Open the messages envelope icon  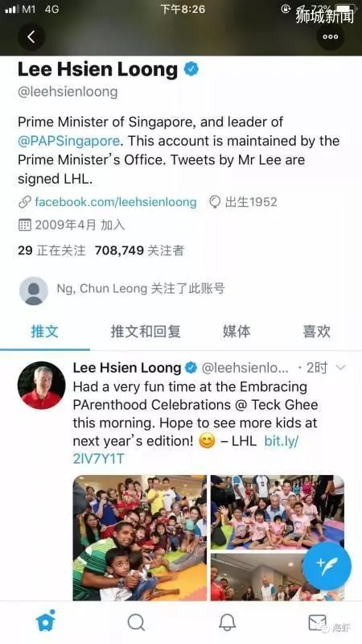[317, 622]
